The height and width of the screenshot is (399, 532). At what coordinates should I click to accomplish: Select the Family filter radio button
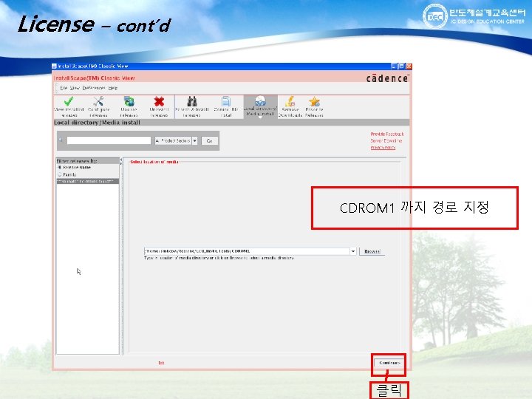point(60,174)
